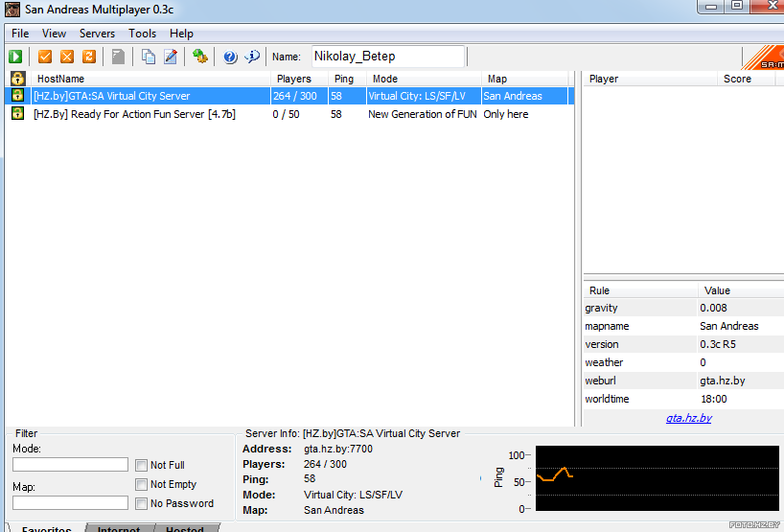Select [HZ.By] Ready For Action Fun Server row
The height and width of the screenshot is (532, 784).
click(289, 114)
